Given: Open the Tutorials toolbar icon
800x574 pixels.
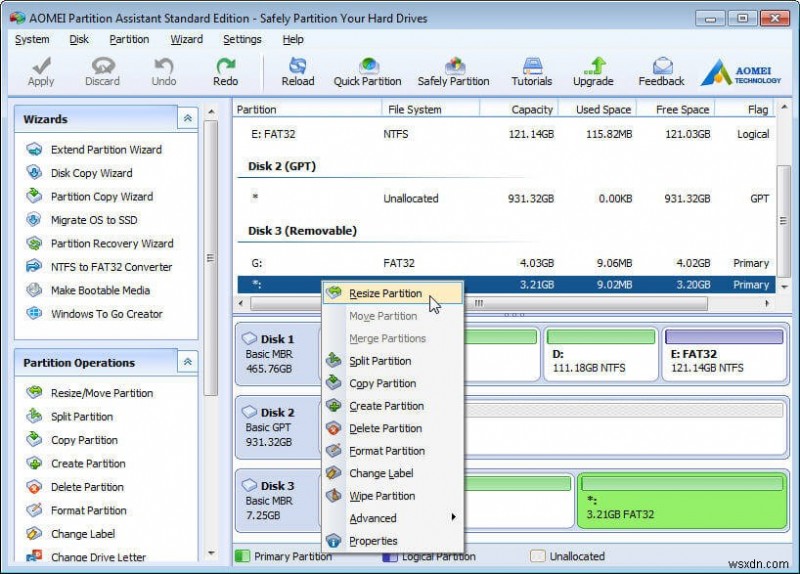Looking at the screenshot, I should [532, 71].
